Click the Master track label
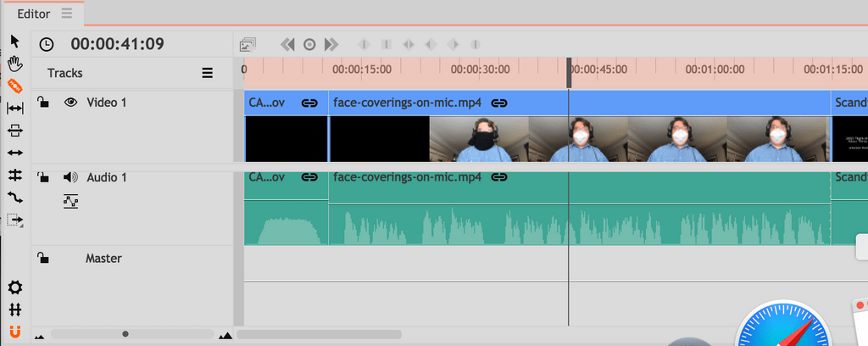Image resolution: width=868 pixels, height=346 pixels. point(103,259)
